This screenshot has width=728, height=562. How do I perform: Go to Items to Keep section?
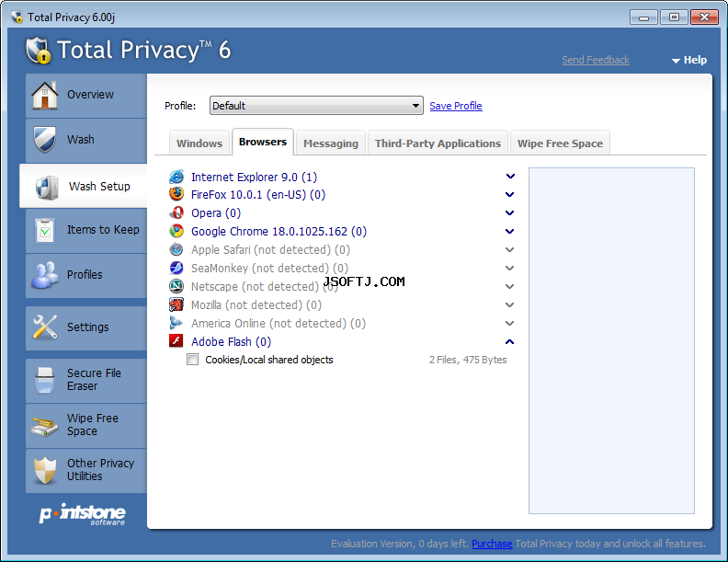pyautogui.click(x=86, y=231)
